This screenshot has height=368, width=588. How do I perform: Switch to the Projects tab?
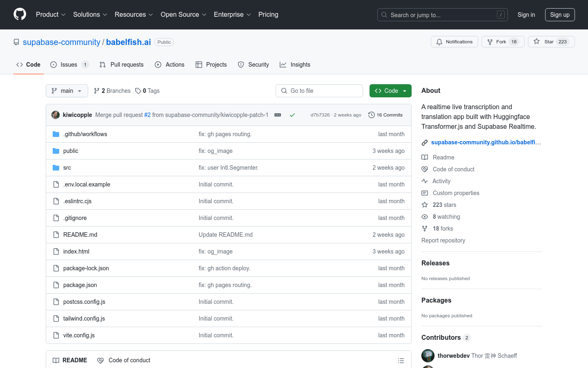pos(211,65)
